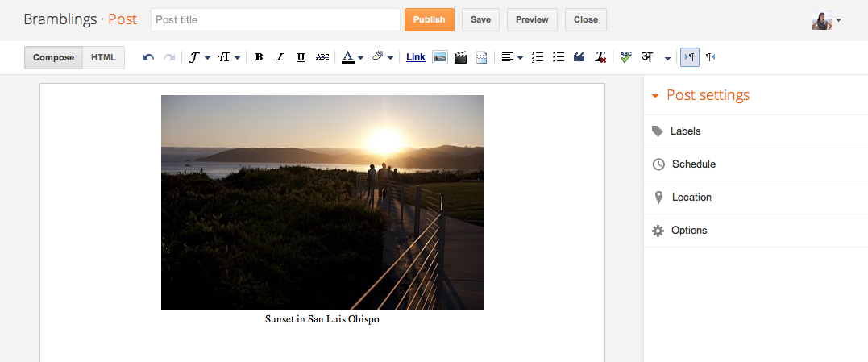This screenshot has height=362, width=868.
Task: Toggle italic formatting
Action: click(280, 57)
